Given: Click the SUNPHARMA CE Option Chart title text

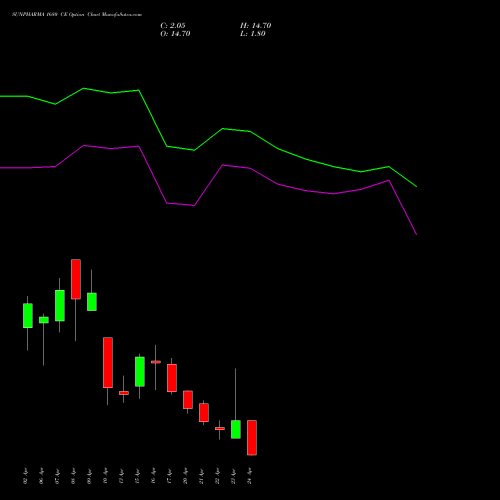Looking at the screenshot, I should (77, 15).
